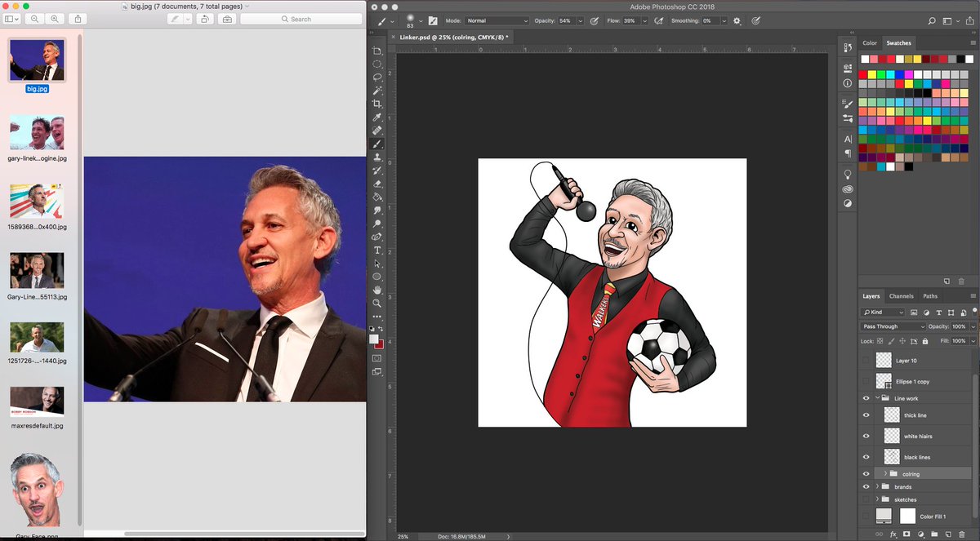Click the Preview rotate button
The image size is (980, 541).
tap(205, 19)
